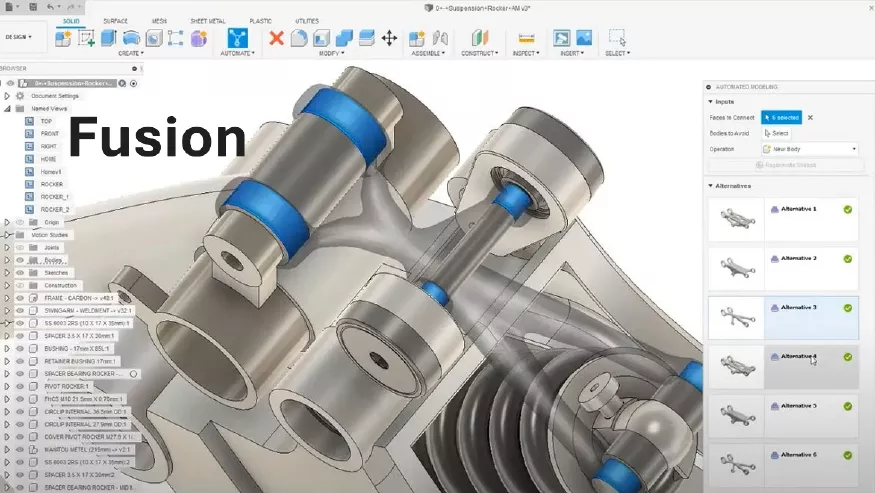Viewport: 875px width, 493px height.
Task: Toggle the root component activate radio button
Action: coord(133,83)
